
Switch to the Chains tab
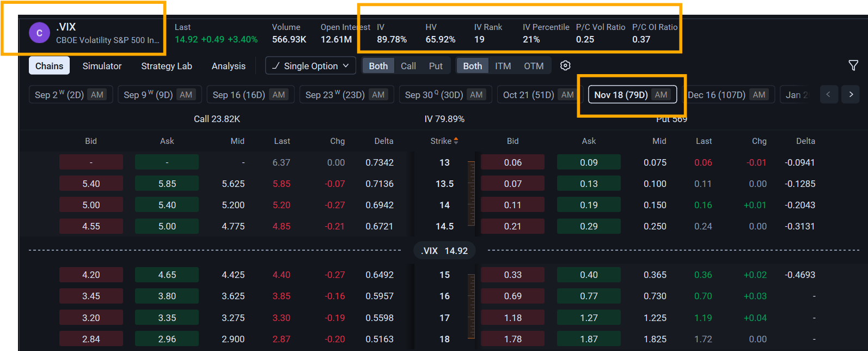click(x=49, y=66)
